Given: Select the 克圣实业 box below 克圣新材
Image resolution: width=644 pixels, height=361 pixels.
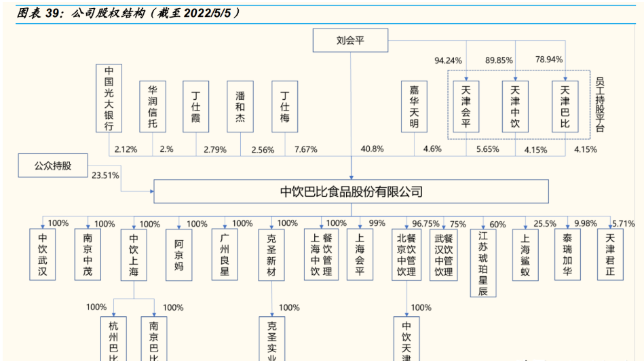Looking at the screenshot, I should pos(272,339).
